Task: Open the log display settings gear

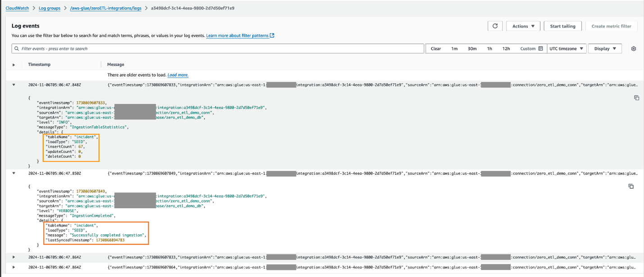Action: click(x=634, y=49)
